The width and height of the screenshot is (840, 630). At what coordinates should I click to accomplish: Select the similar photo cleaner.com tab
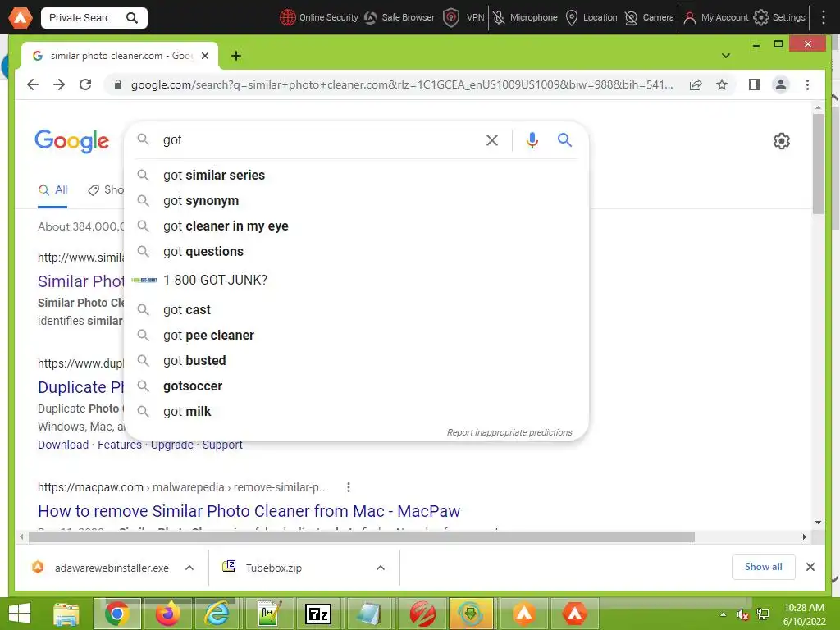[119, 56]
